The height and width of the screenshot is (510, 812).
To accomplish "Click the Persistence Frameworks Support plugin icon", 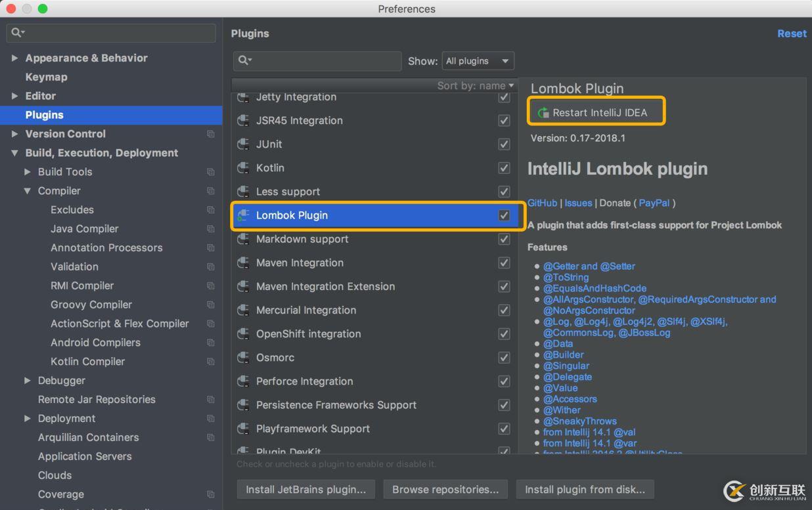I will pos(244,405).
